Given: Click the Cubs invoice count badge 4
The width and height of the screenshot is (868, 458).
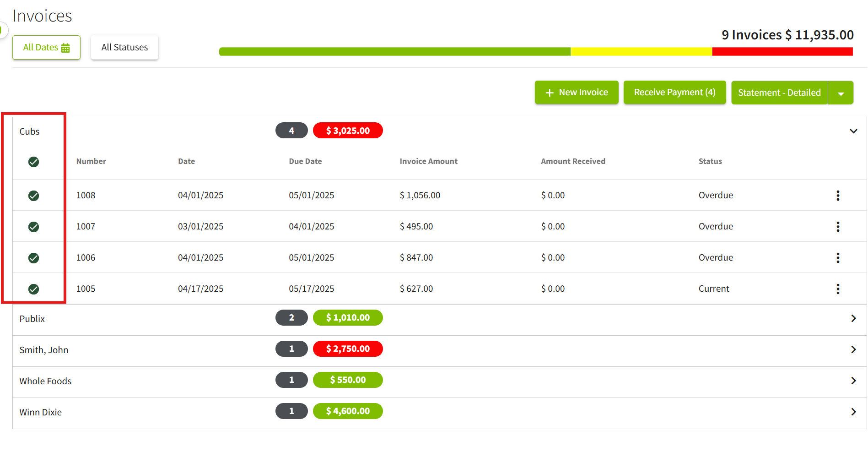Looking at the screenshot, I should pos(291,131).
